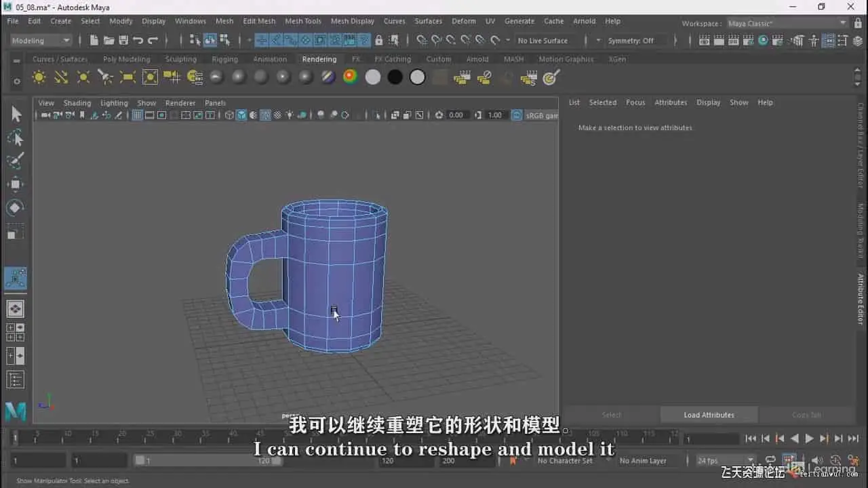Select the arrow Select tool in toolbox
Screen dimensions: 868x488
[x=16, y=115]
